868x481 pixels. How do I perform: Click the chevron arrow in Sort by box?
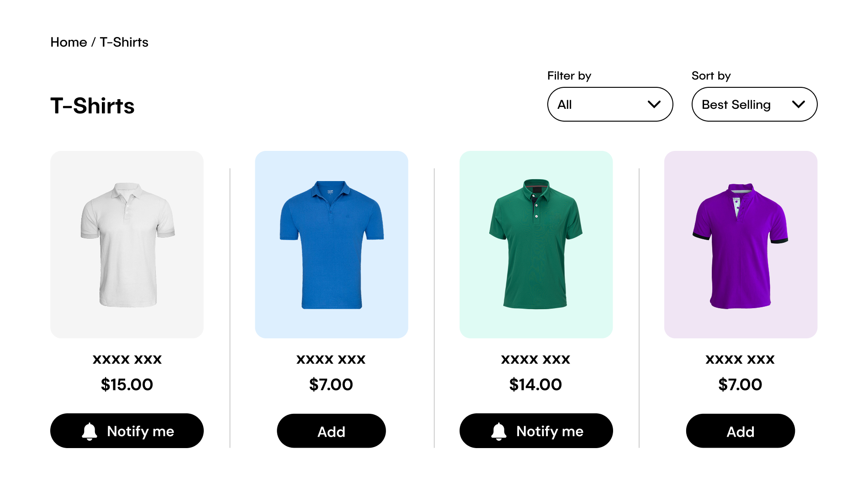pos(799,104)
